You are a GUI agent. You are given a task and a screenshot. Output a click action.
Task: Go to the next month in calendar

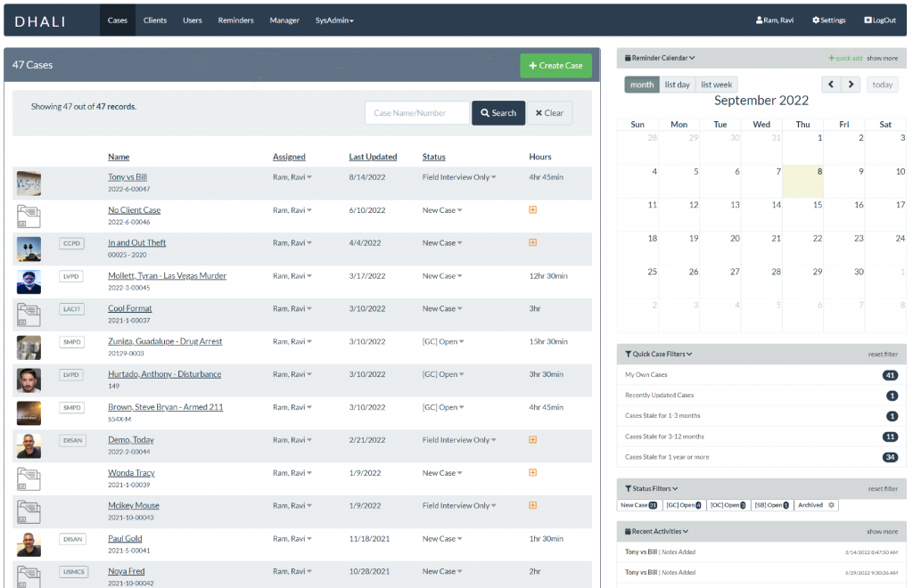coord(851,85)
